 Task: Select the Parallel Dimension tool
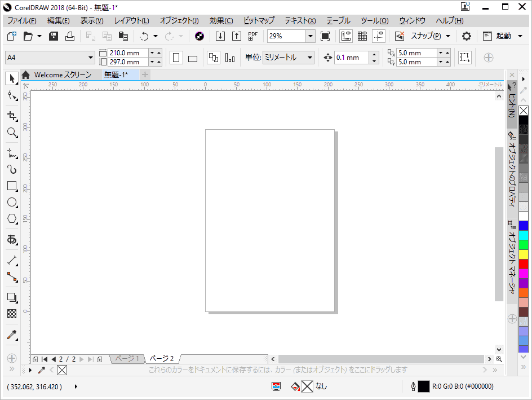point(12,261)
